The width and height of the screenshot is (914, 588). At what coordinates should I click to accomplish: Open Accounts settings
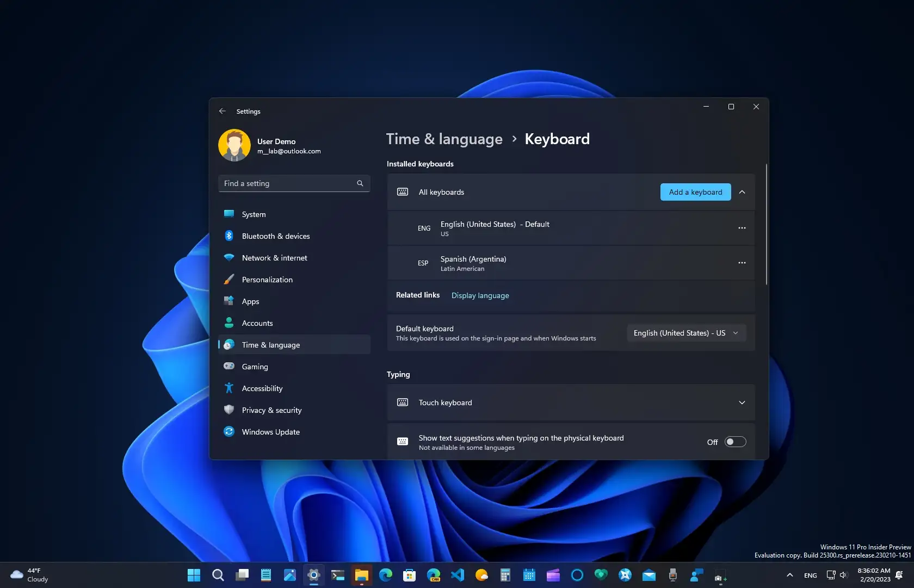pos(294,323)
